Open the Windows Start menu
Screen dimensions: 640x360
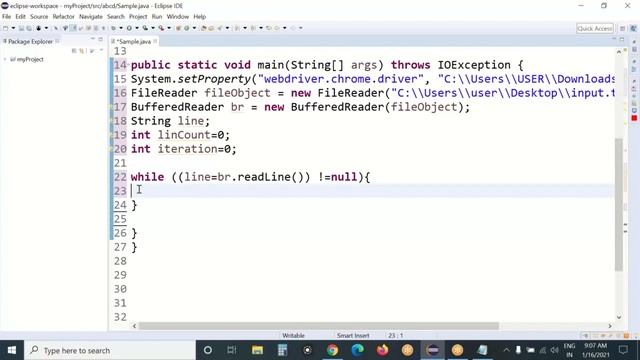pos(12,350)
